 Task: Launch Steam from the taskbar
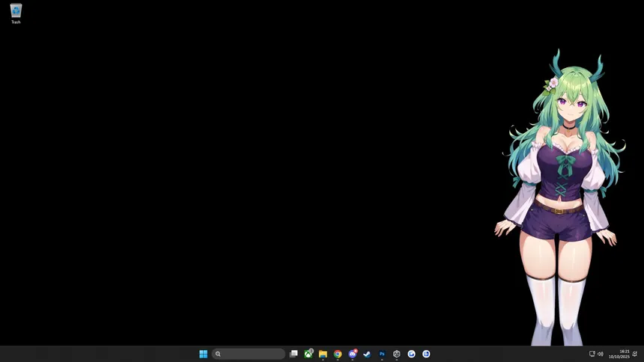367,354
